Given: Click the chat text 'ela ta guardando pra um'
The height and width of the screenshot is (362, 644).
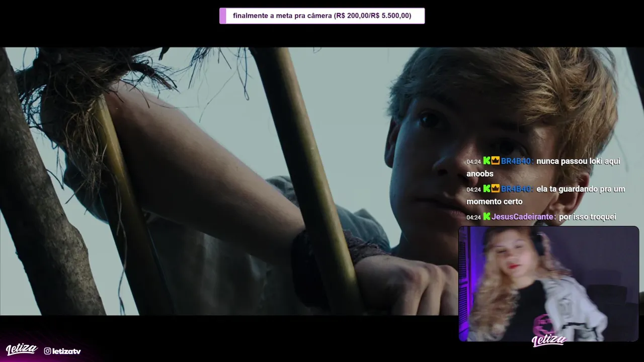Looking at the screenshot, I should click(x=581, y=189).
